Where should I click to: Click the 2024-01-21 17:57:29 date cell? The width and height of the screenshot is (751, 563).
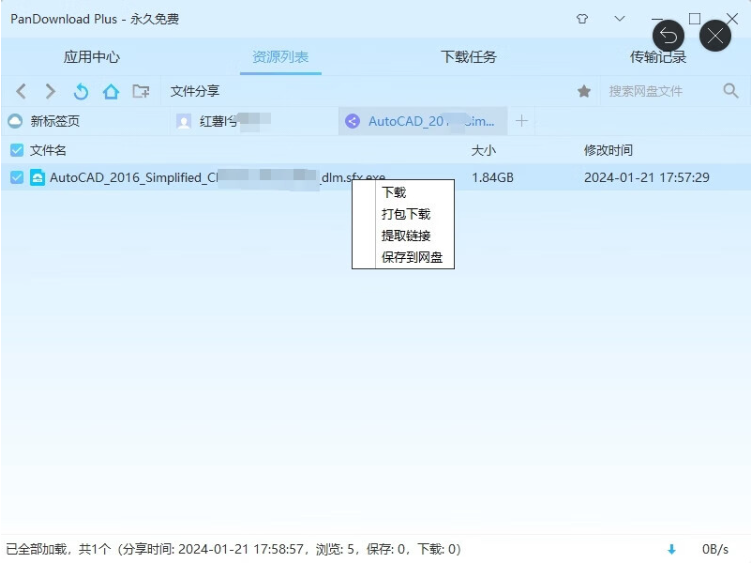pyautogui.click(x=647, y=178)
